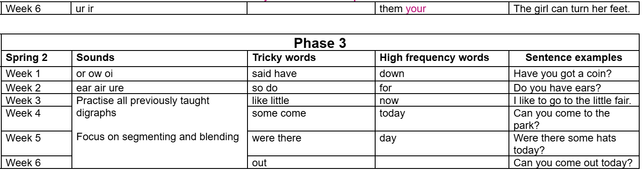Click the Sentence examples column header
The width and height of the screenshot is (644, 175).
click(574, 57)
